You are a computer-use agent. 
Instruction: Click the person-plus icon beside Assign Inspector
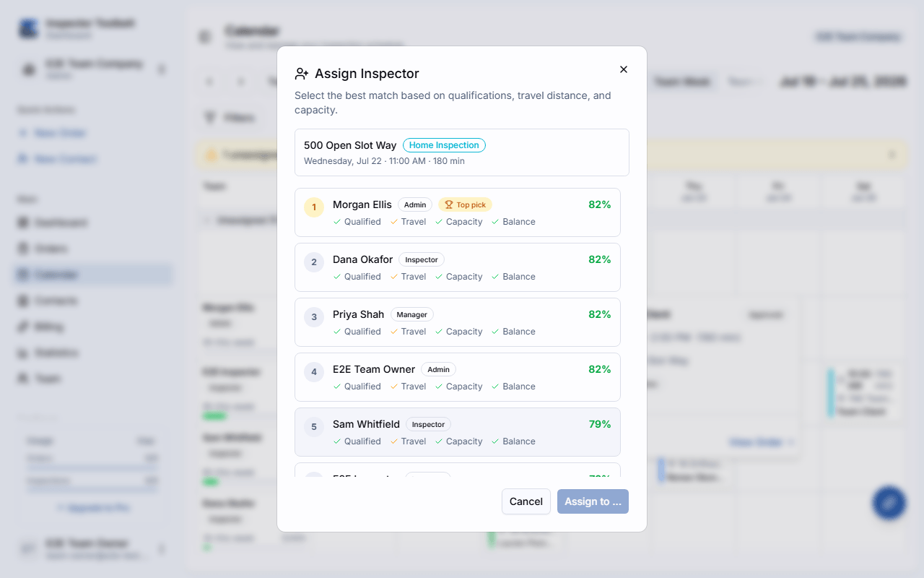302,74
